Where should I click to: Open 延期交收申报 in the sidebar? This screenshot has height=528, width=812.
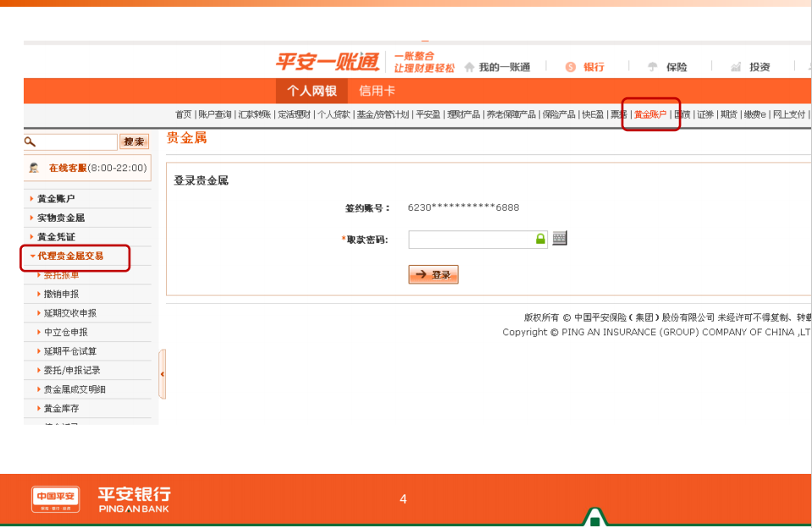click(x=70, y=313)
